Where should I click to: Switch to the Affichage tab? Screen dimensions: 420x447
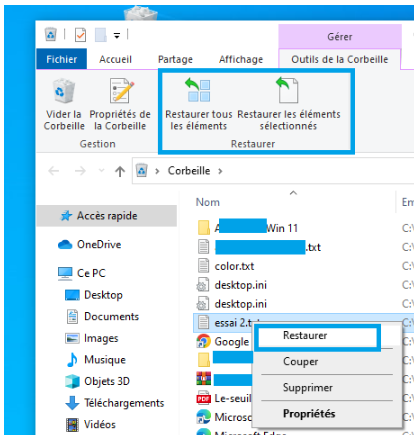tap(241, 60)
